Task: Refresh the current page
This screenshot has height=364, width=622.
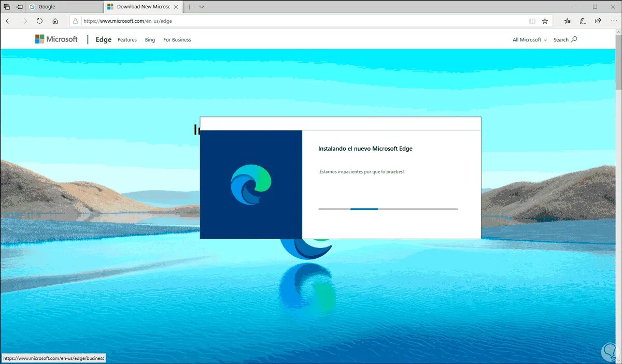Action: [x=39, y=21]
